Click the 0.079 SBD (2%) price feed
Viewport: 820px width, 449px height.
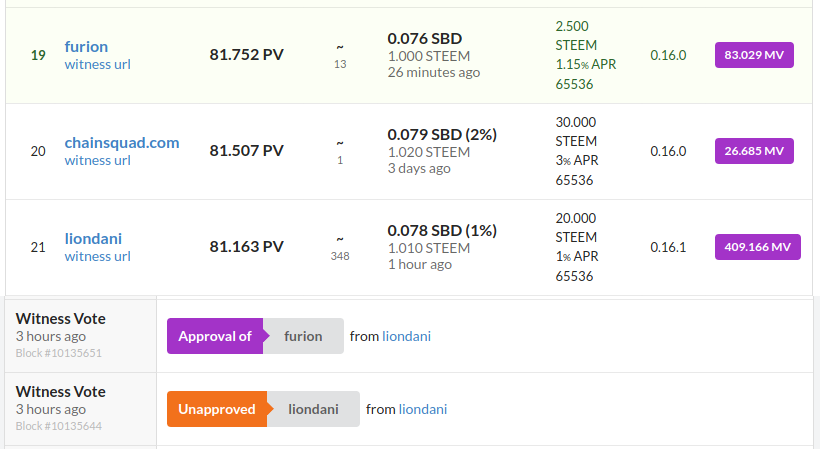pyautogui.click(x=442, y=135)
